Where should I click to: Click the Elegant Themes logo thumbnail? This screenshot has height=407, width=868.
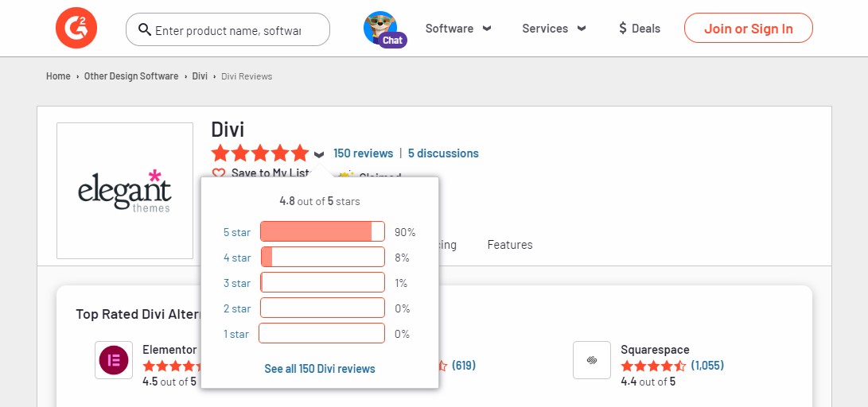(x=125, y=191)
